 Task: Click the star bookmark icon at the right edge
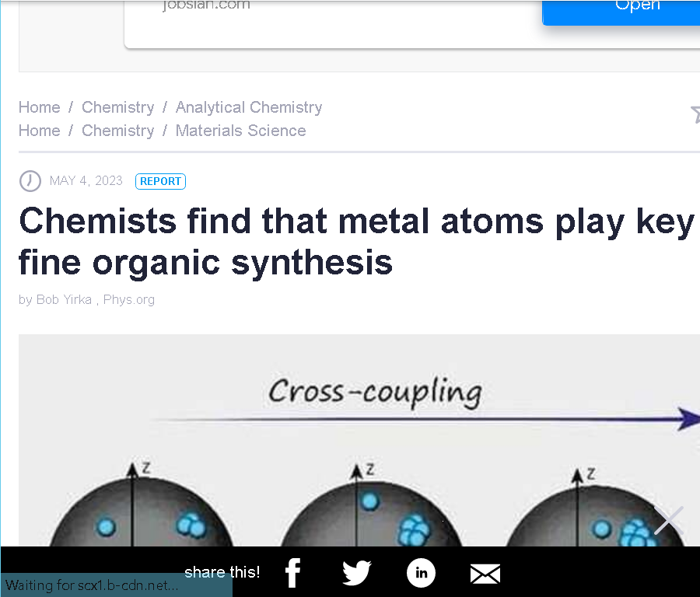click(695, 113)
